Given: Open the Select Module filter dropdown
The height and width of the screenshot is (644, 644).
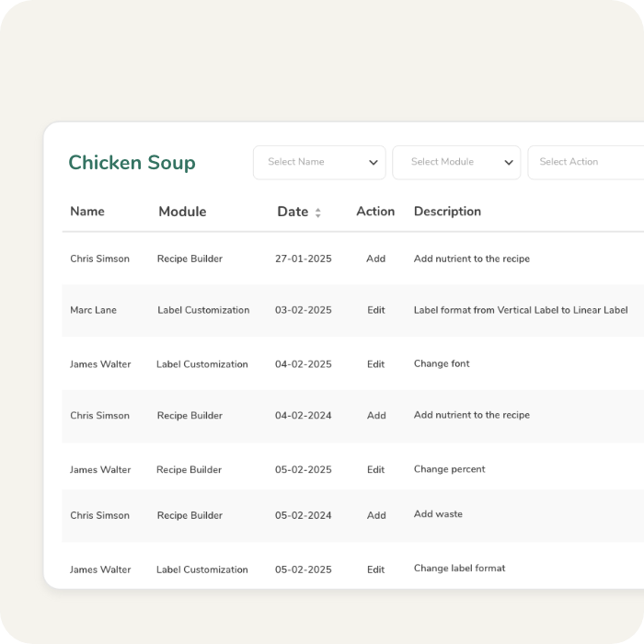Looking at the screenshot, I should (455, 163).
